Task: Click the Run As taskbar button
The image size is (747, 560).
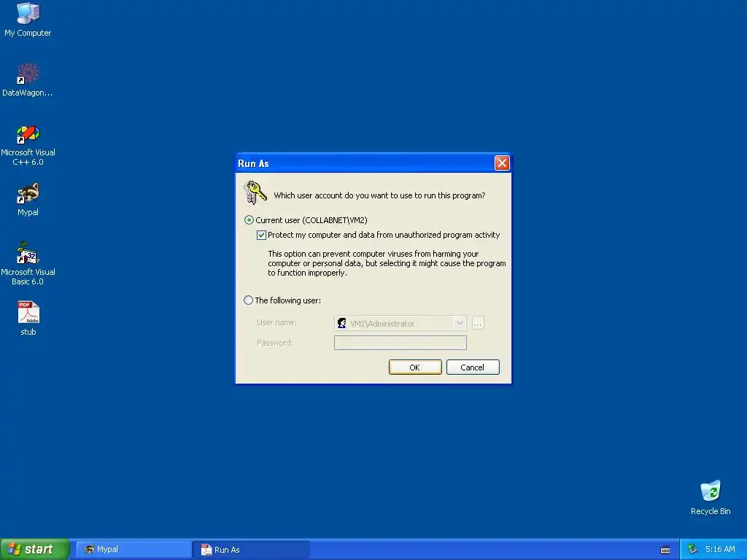Action: tap(251, 550)
